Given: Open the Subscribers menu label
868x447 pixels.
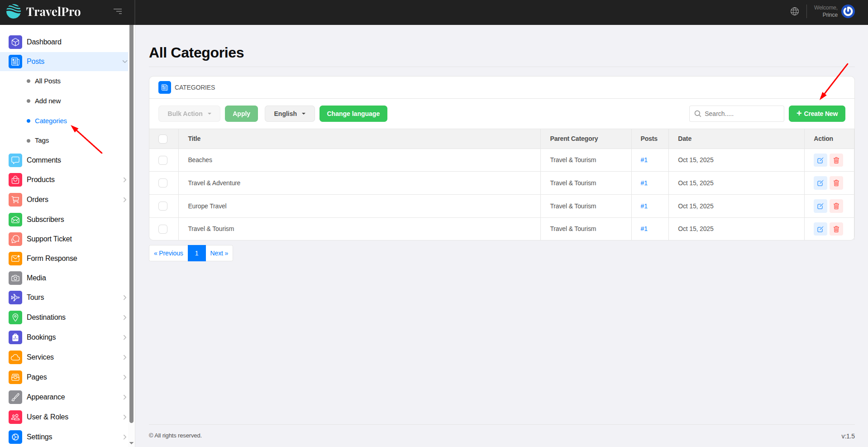Looking at the screenshot, I should pyautogui.click(x=45, y=220).
